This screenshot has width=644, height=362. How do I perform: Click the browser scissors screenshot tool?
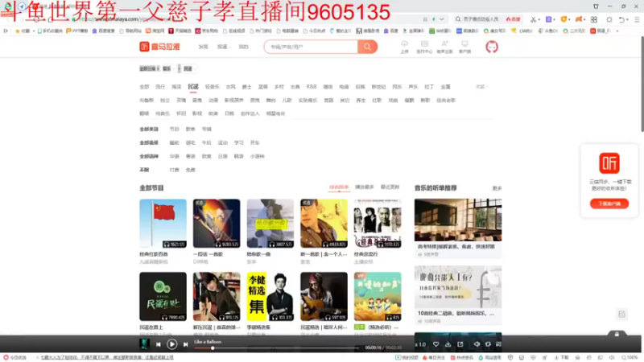533,19
